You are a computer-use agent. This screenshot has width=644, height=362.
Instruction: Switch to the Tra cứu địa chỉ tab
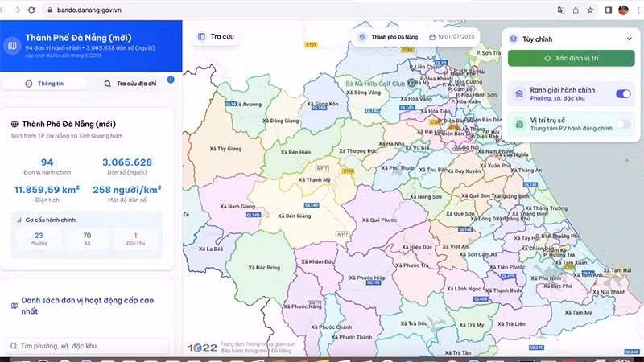click(130, 83)
